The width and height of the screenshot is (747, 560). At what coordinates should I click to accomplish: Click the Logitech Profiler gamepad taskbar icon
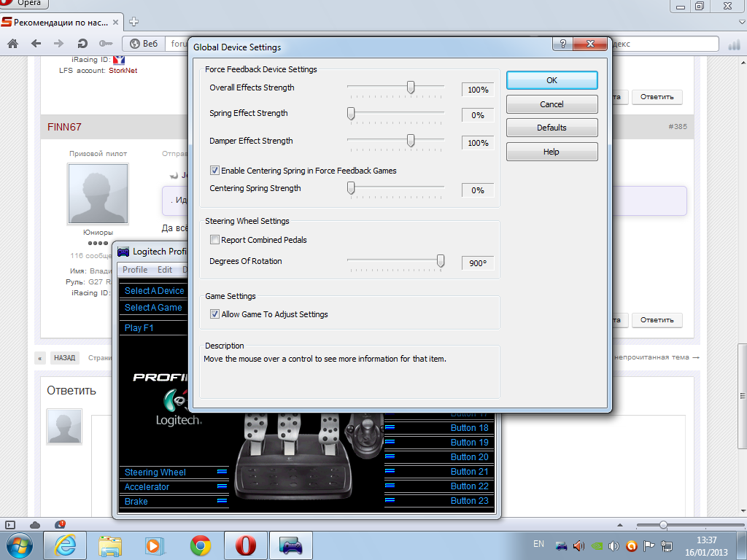[x=291, y=545]
